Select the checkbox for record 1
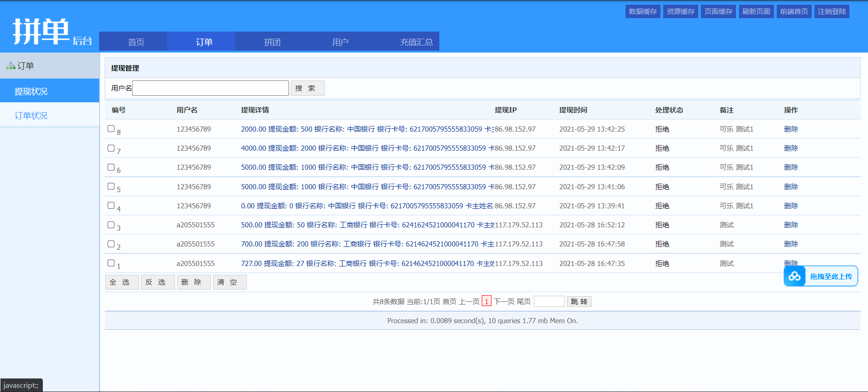The width and height of the screenshot is (868, 392). pos(111,263)
